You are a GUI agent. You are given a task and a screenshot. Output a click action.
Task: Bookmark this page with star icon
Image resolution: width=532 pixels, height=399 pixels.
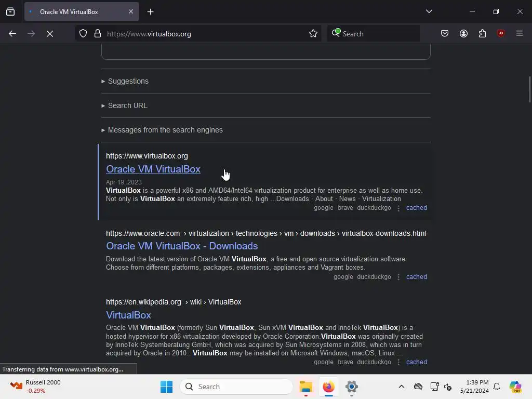click(313, 34)
